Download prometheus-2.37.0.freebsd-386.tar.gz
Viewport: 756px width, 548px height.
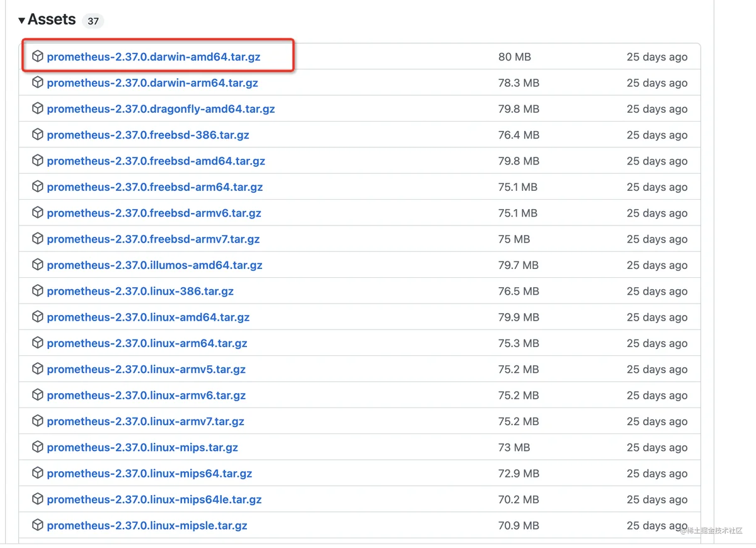[148, 135]
